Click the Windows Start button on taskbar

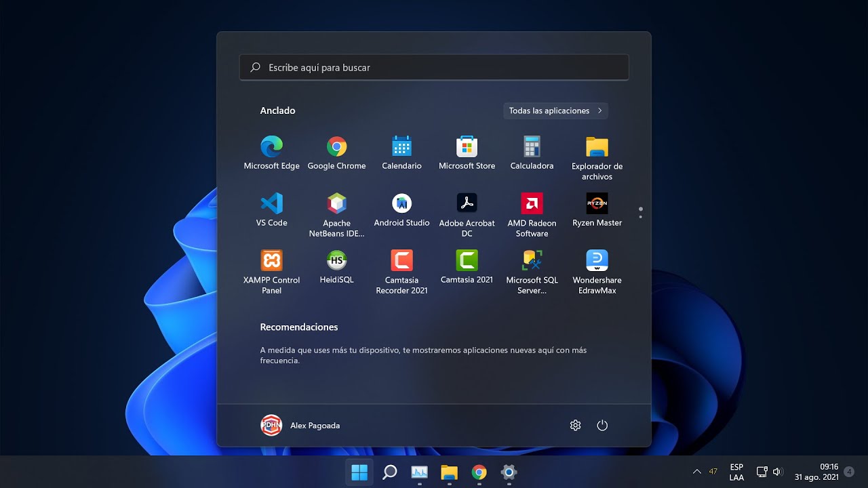coord(359,472)
